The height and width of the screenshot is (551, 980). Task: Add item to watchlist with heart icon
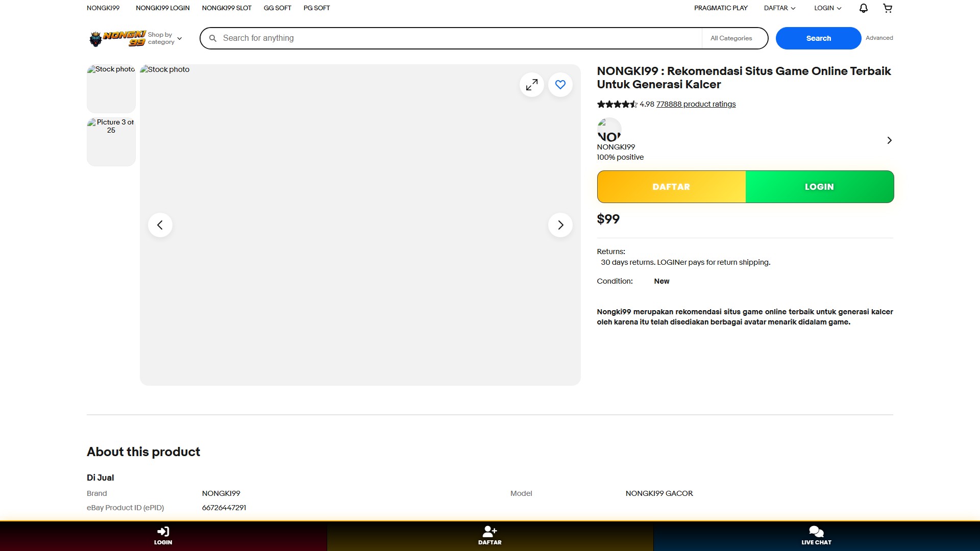(x=560, y=85)
